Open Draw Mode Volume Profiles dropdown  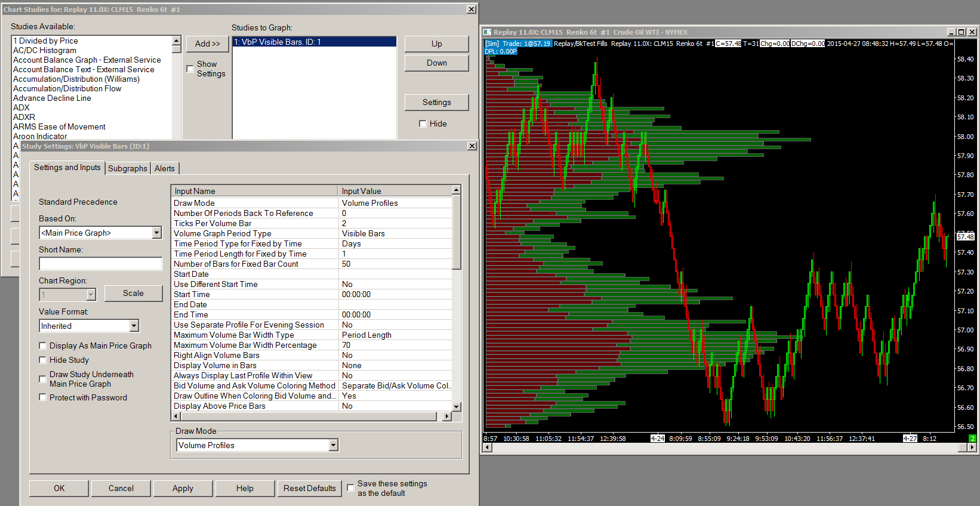pos(333,445)
